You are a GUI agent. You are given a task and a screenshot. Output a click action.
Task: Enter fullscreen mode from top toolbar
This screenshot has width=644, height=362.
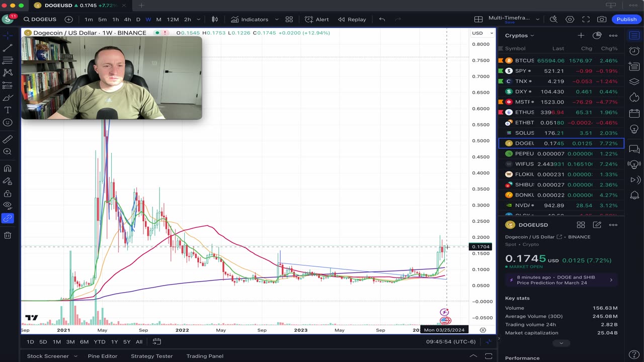(x=586, y=20)
